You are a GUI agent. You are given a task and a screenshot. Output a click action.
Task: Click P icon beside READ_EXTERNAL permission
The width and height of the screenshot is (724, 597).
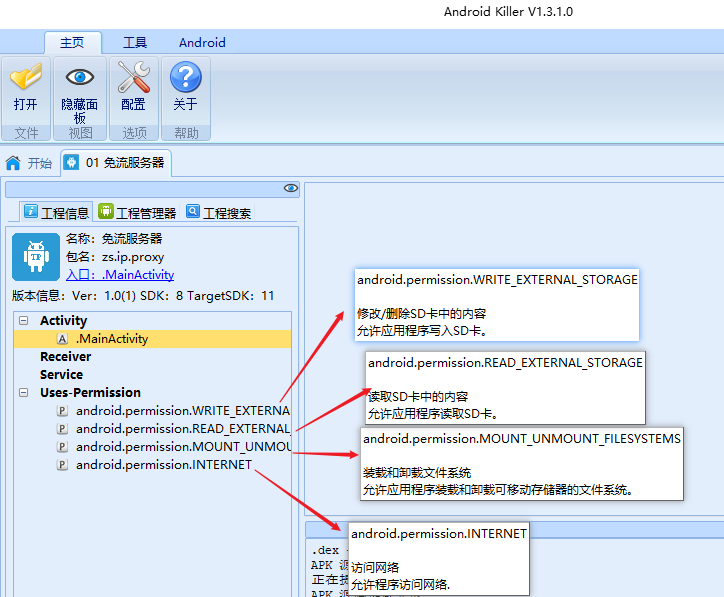[62, 428]
